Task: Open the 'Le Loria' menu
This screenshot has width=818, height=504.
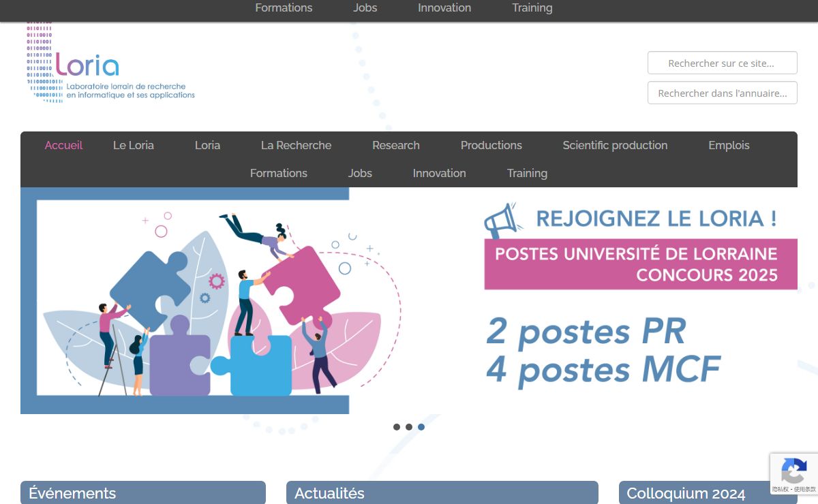Action: [x=134, y=145]
